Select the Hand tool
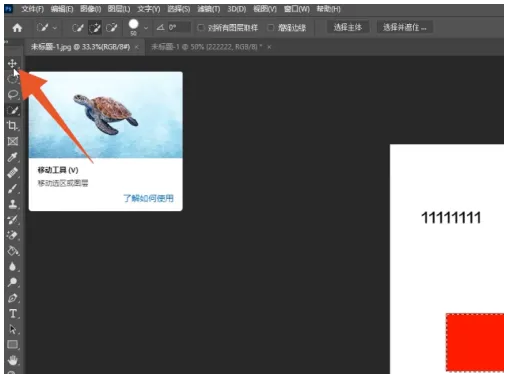 click(13, 360)
